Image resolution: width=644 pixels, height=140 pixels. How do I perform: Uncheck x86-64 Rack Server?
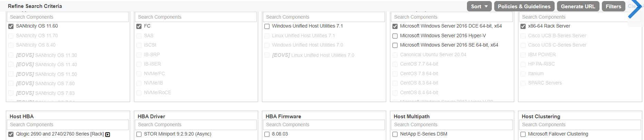pyautogui.click(x=523, y=26)
